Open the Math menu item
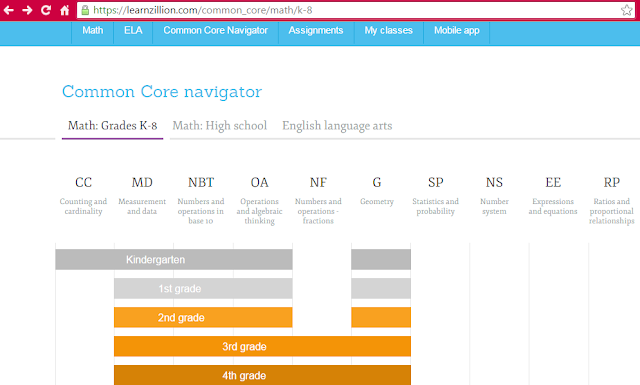640x385 pixels. tap(93, 31)
